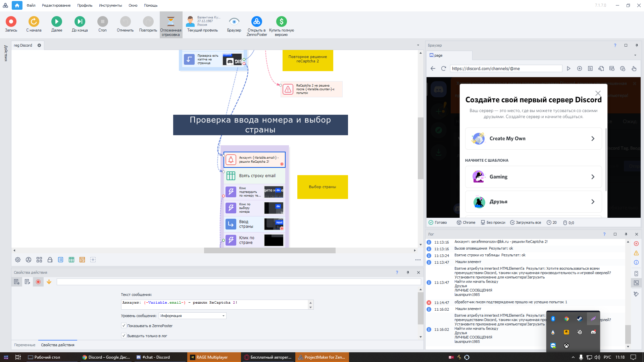Filter log by warnings icon
The width and height of the screenshot is (644, 362).
pos(636,253)
